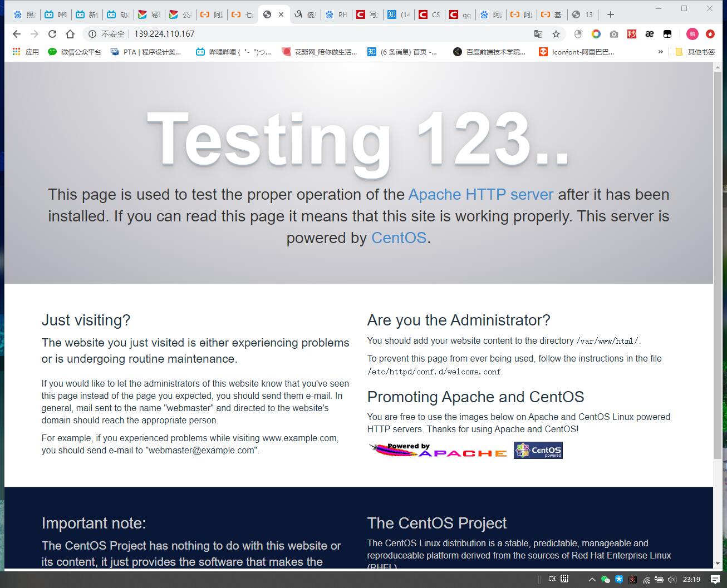Open the 花瓣网 bookmark
Screen dimensions: 727x588
pyautogui.click(x=320, y=52)
